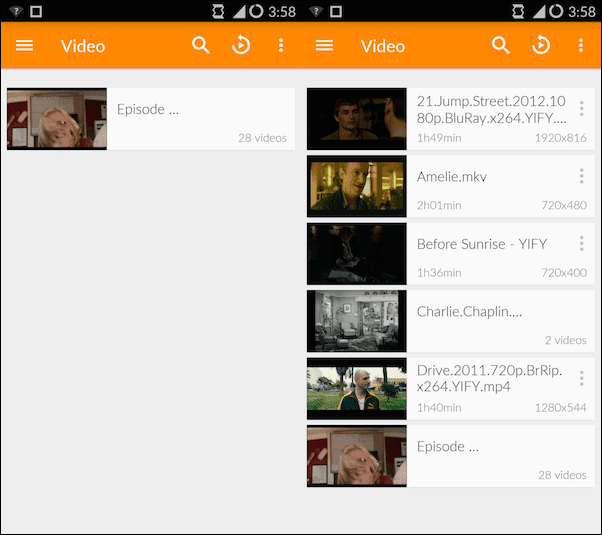Screen dimensions: 602x535
Task: Select 'Episode ...' title in right screen
Action: tap(448, 447)
